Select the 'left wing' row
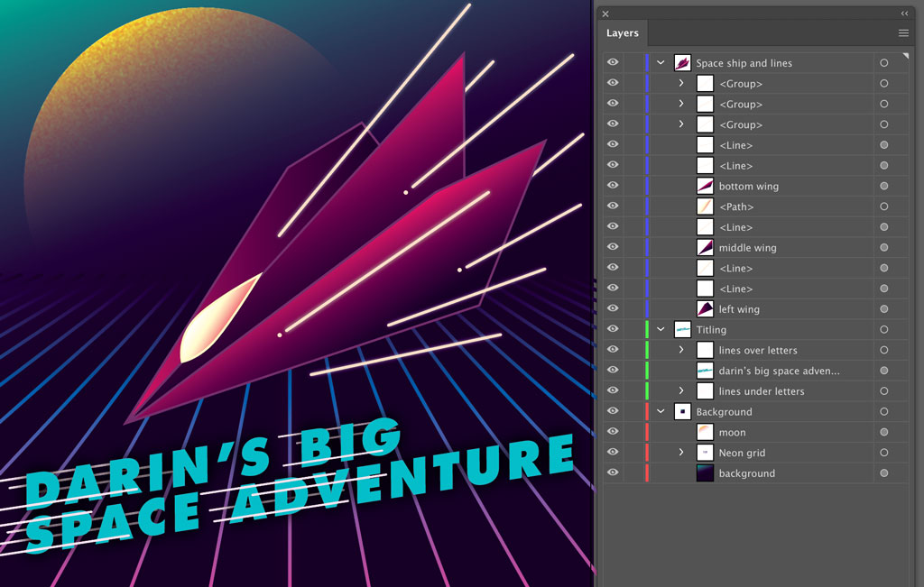The height and width of the screenshot is (587, 924). coord(755,308)
